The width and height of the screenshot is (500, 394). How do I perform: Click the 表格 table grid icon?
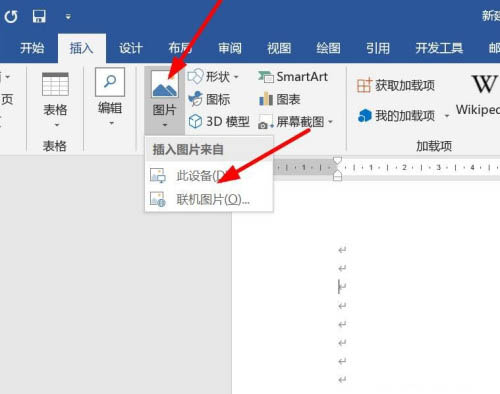[55, 84]
